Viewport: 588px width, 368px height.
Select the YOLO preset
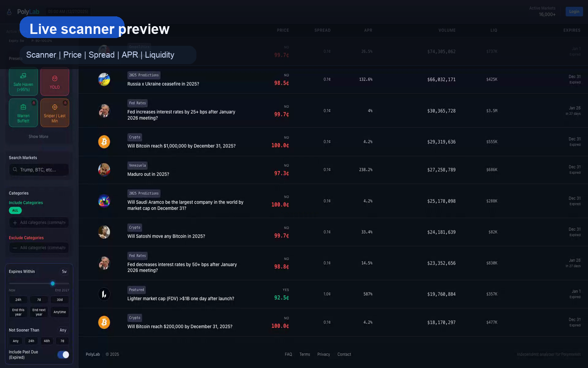click(55, 82)
